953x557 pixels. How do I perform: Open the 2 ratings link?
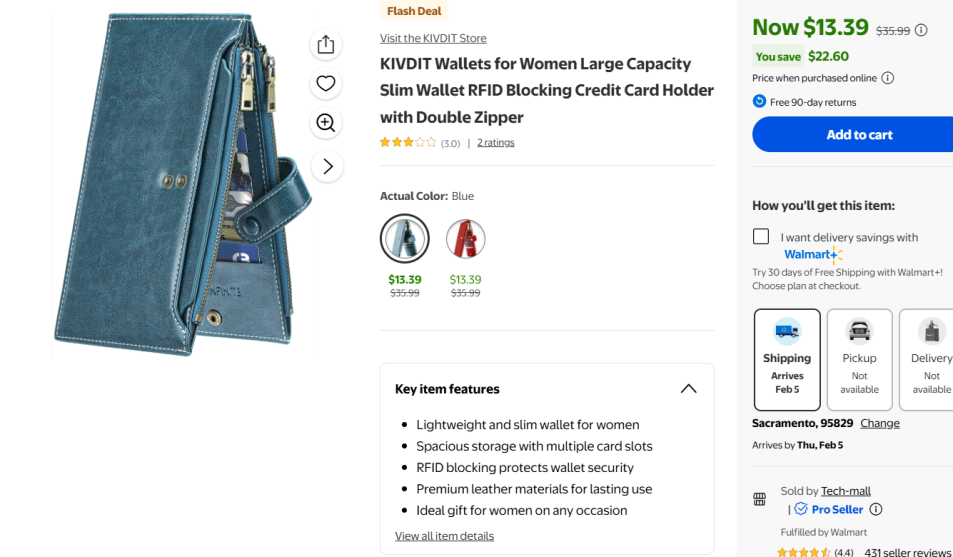pyautogui.click(x=495, y=142)
